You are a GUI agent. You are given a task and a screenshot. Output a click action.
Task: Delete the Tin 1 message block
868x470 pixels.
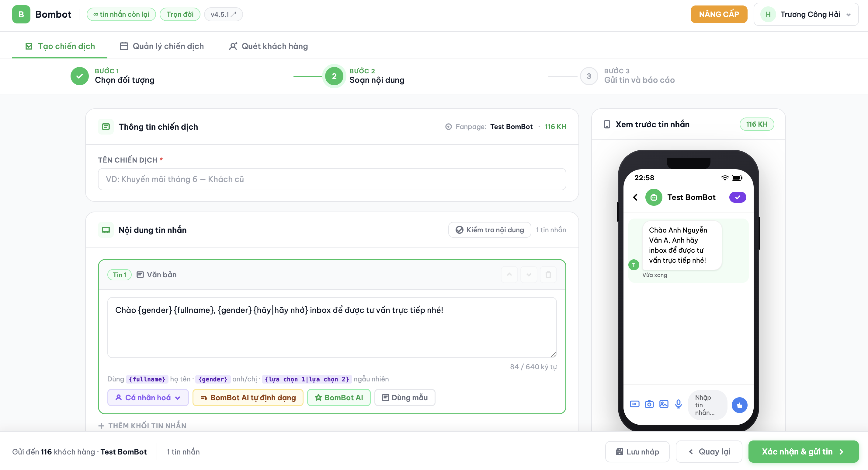click(x=548, y=275)
